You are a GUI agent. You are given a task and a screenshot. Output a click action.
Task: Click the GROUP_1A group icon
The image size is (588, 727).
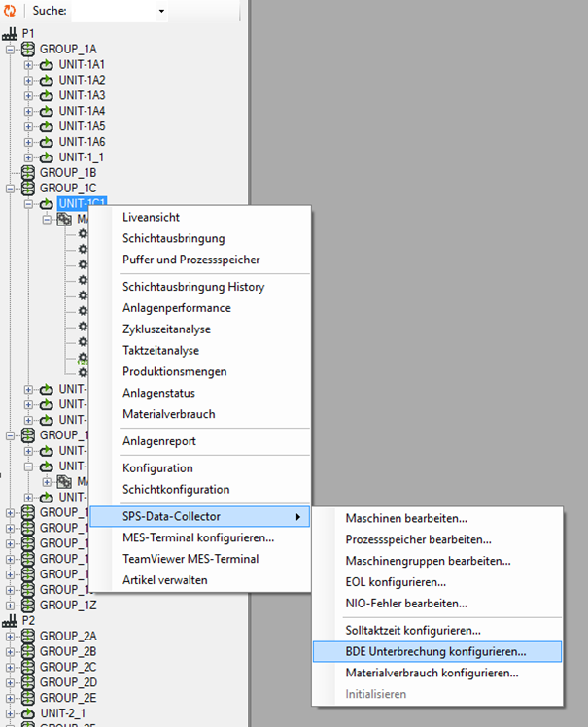tap(28, 49)
